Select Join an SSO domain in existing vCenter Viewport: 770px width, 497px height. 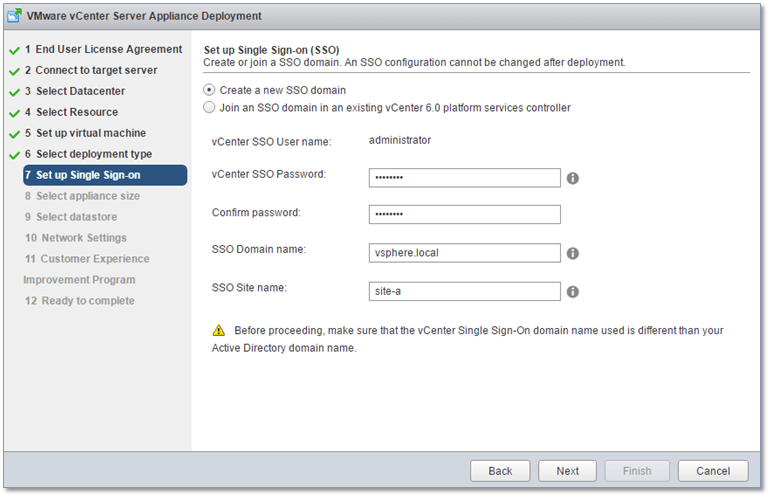click(209, 107)
